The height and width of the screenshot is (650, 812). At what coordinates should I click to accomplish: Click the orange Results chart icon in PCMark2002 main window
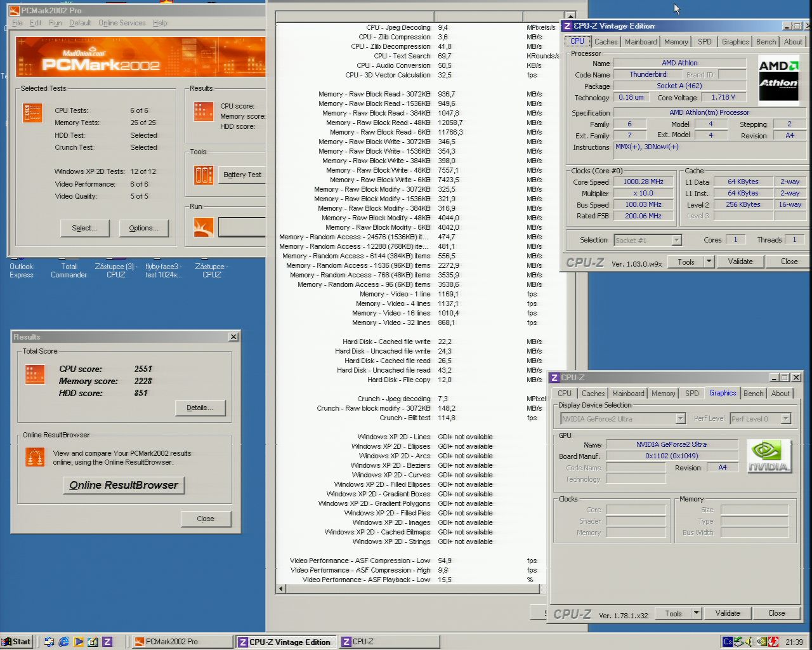coord(204,111)
